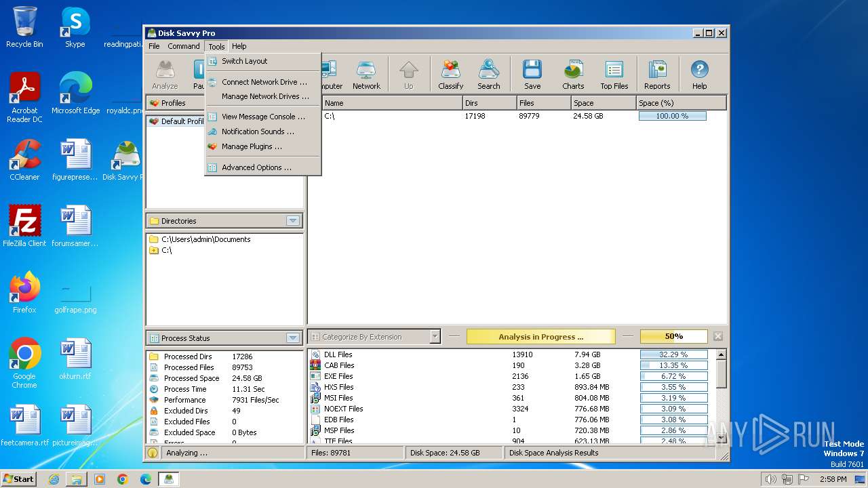Click the 100.00 % space bar for C:\
The height and width of the screenshot is (488, 868).
click(x=672, y=116)
